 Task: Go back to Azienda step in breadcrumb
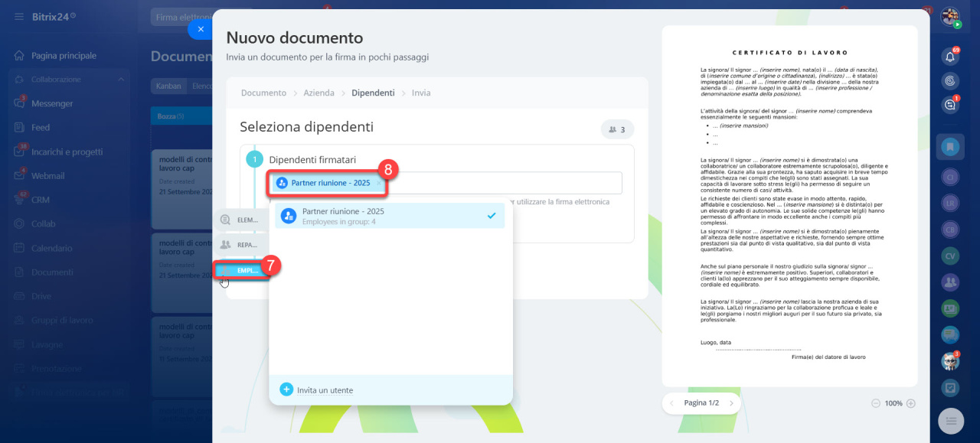tap(318, 93)
